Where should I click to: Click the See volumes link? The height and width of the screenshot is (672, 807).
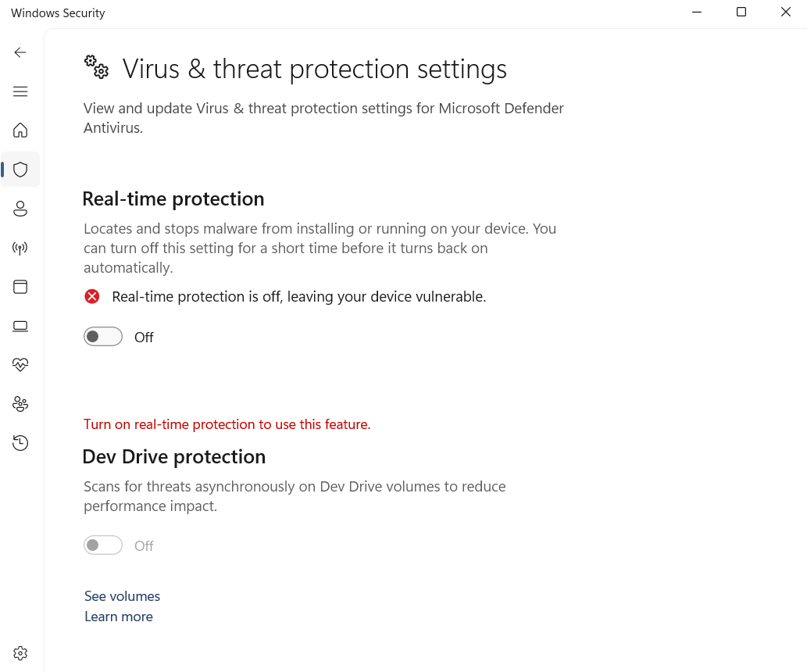click(x=122, y=596)
